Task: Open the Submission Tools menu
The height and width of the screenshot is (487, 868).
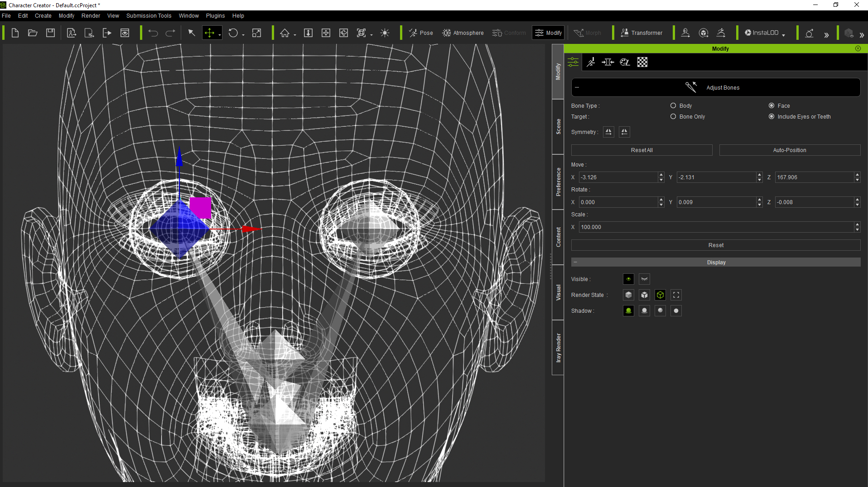Action: (x=149, y=15)
